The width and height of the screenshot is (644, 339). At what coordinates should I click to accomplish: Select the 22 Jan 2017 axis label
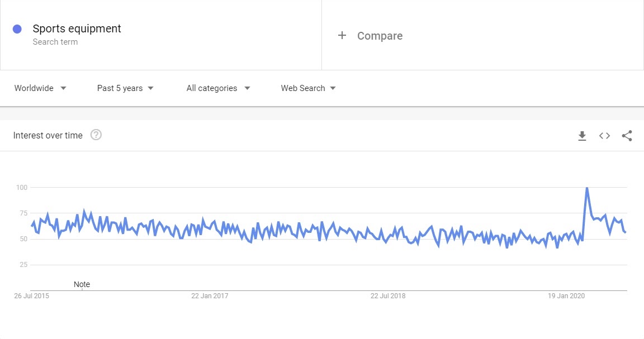coord(210,296)
